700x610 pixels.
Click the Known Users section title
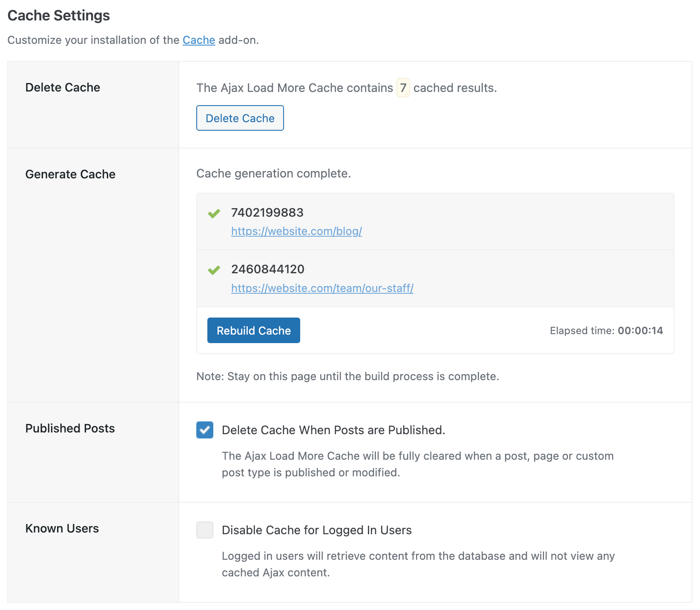(x=62, y=528)
